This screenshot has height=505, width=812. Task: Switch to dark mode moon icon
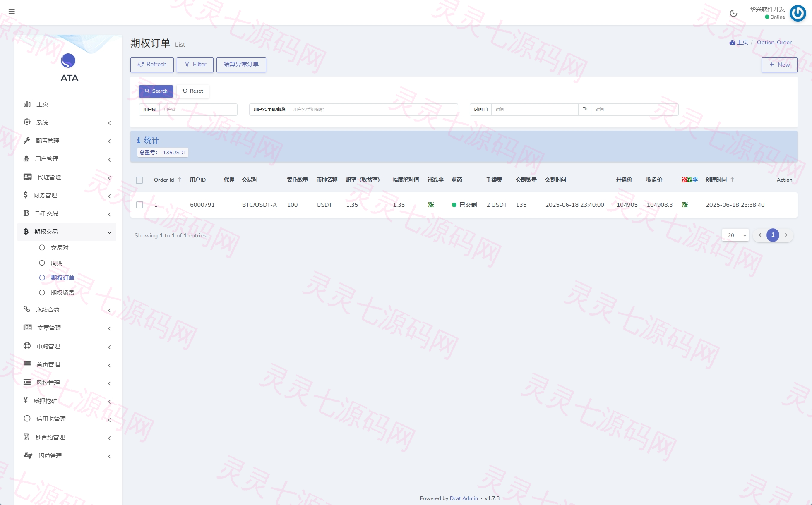coord(733,13)
